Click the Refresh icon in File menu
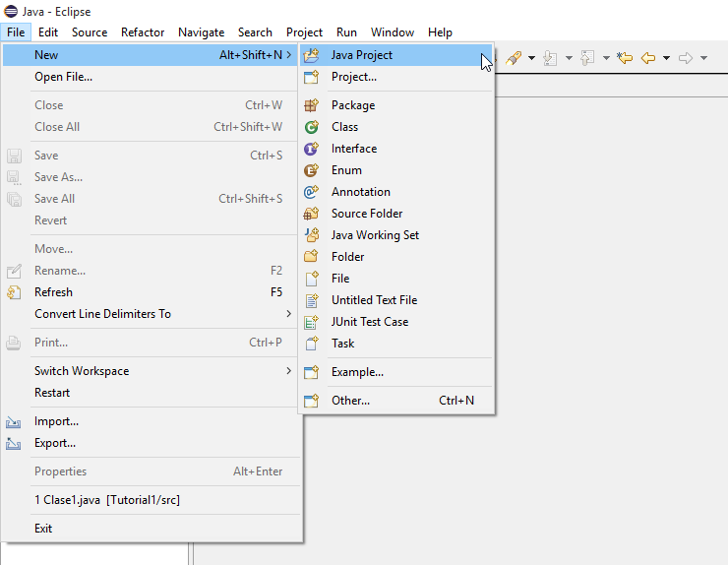The width and height of the screenshot is (728, 565). click(14, 292)
